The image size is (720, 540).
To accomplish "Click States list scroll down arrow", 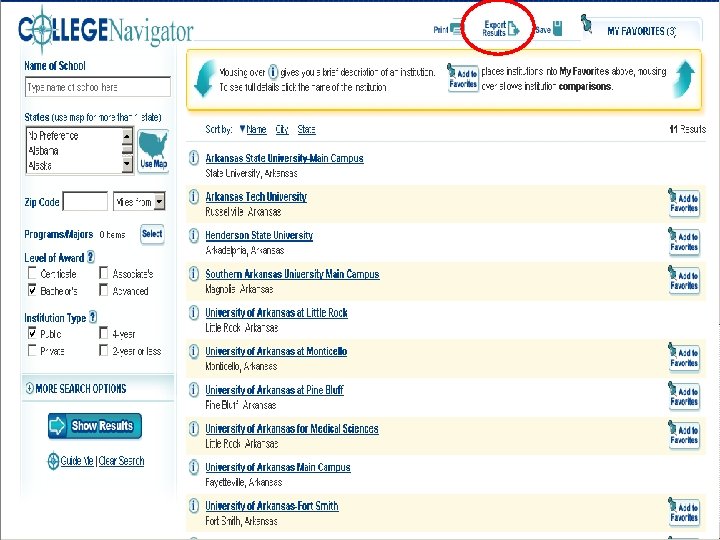I will click(x=127, y=164).
